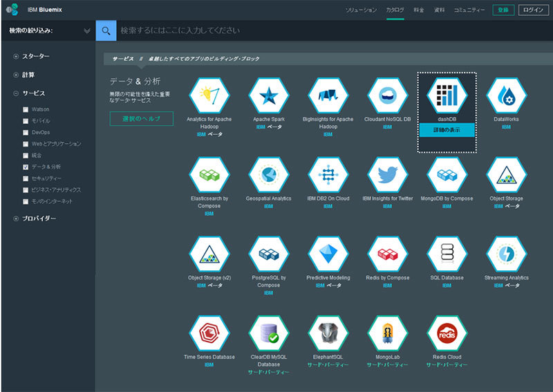Open BigInsights for Apache Hadoop elephant icon
The height and width of the screenshot is (392, 553).
[x=328, y=95]
